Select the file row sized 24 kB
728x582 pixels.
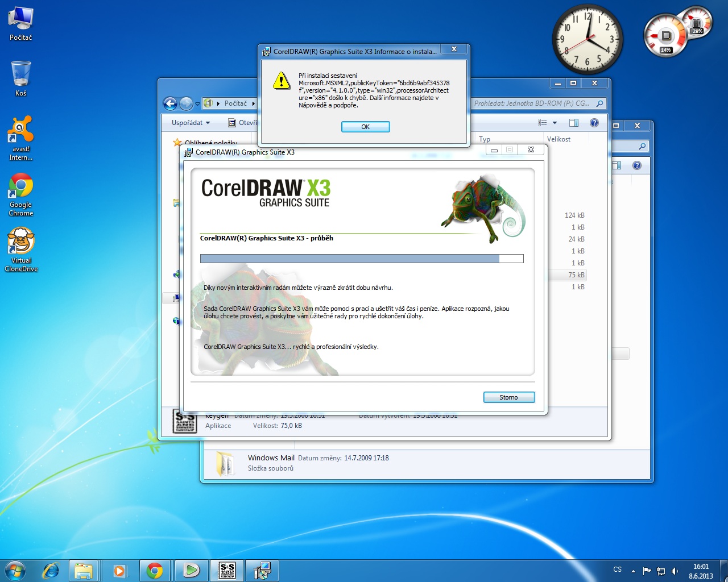pyautogui.click(x=576, y=239)
